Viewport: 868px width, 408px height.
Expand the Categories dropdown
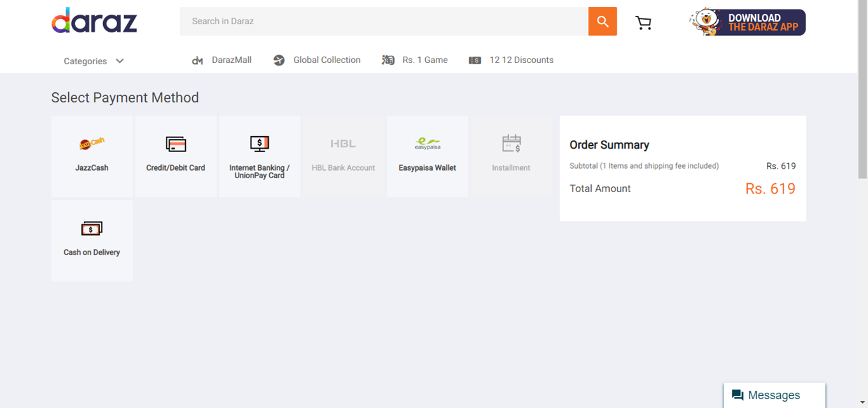[x=94, y=61]
